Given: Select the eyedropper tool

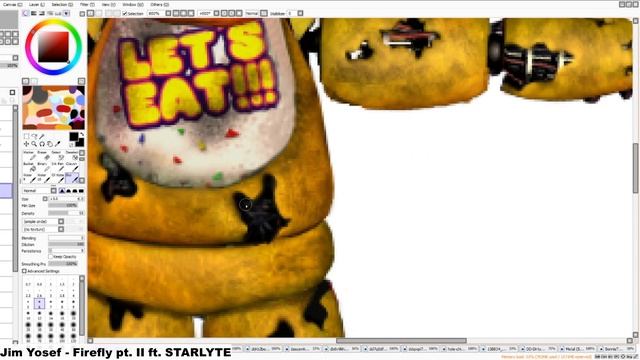Looking at the screenshot, I should [x=58, y=144].
